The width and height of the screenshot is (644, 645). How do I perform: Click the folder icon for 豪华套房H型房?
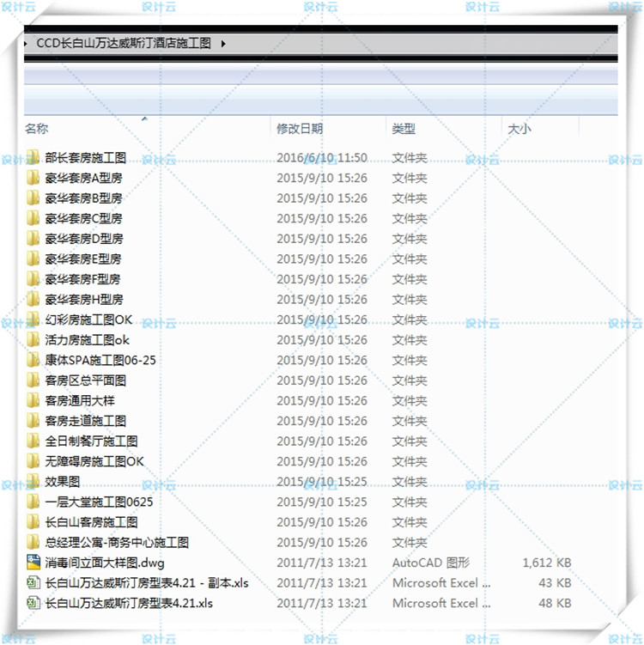pos(33,299)
